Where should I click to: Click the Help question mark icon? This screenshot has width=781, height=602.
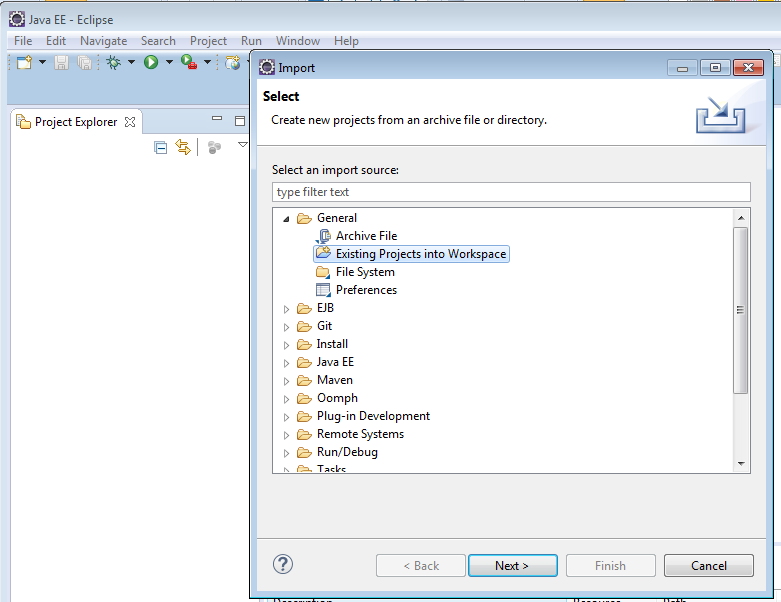point(283,564)
